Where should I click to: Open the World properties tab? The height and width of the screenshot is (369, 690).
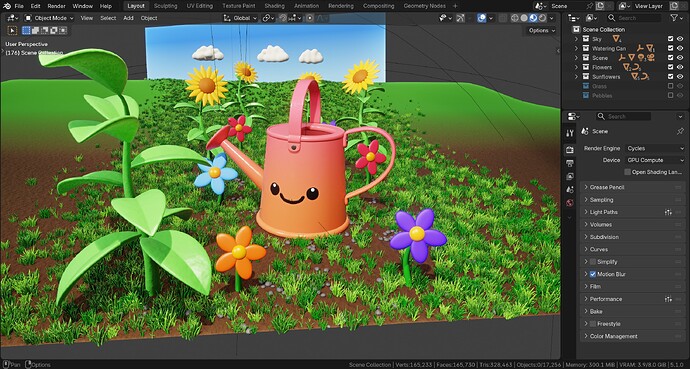(569, 203)
